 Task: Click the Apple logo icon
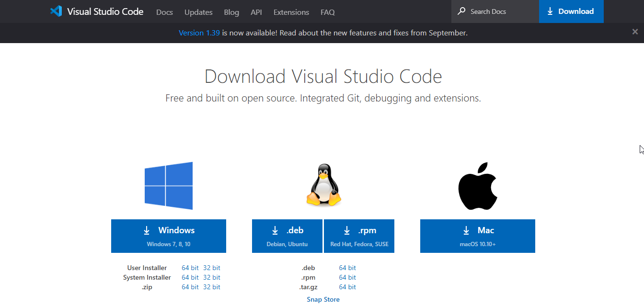click(x=477, y=186)
